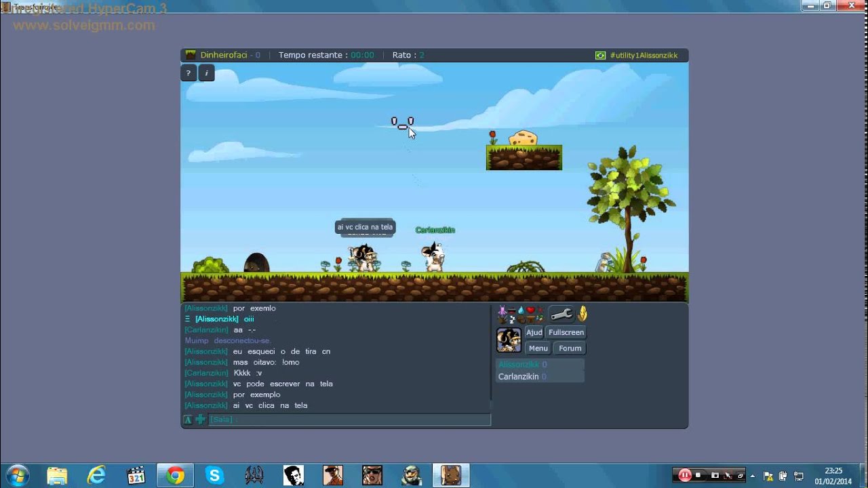The width and height of the screenshot is (868, 488).
Task: Open settings with the wrench icon
Action: point(561,314)
